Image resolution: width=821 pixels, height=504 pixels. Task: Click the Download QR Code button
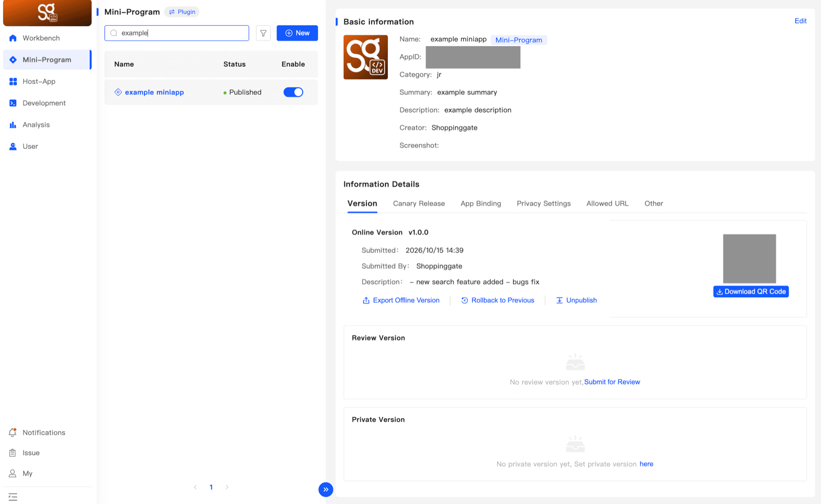click(x=751, y=292)
